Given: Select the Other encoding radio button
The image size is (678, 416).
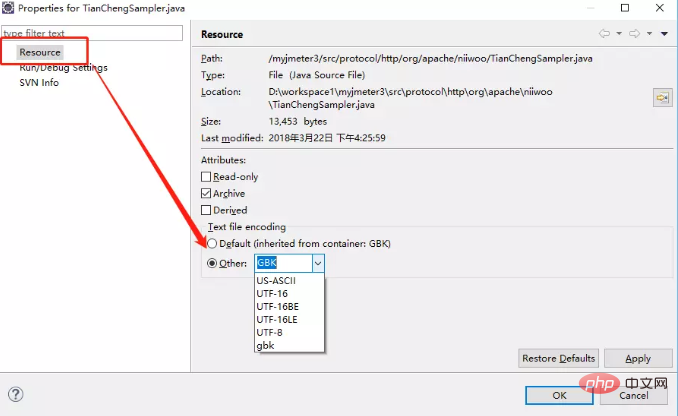Looking at the screenshot, I should [212, 263].
